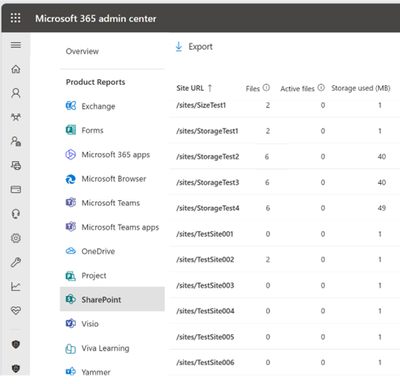400x384 pixels.
Task: Open Resources icon in left rail
Action: pyautogui.click(x=16, y=165)
